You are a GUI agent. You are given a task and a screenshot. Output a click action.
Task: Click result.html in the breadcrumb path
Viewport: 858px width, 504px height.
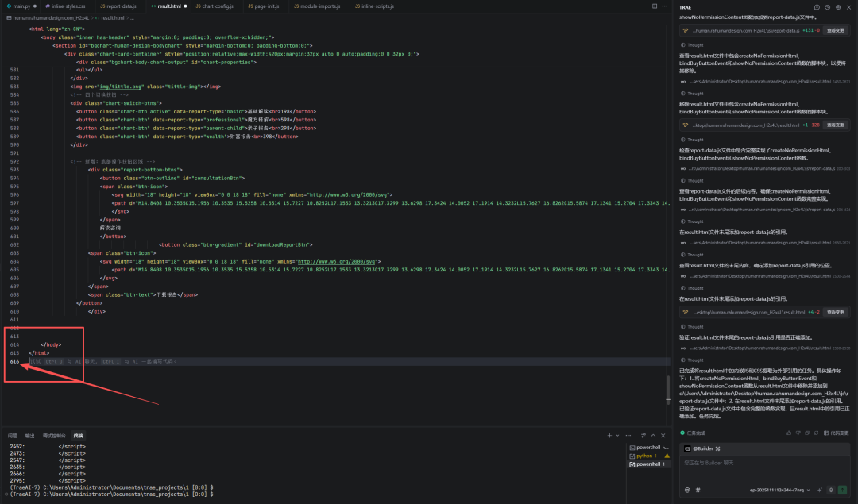pyautogui.click(x=112, y=18)
